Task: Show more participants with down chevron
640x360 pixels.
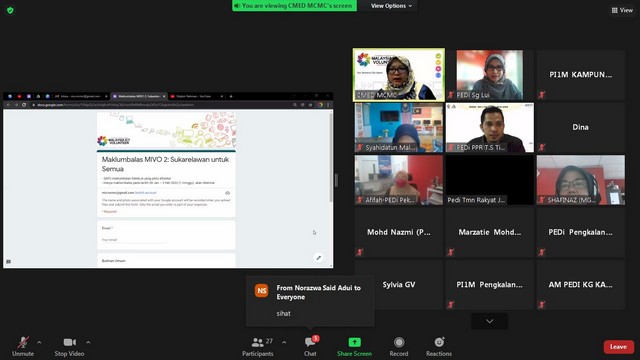Action: [489, 321]
